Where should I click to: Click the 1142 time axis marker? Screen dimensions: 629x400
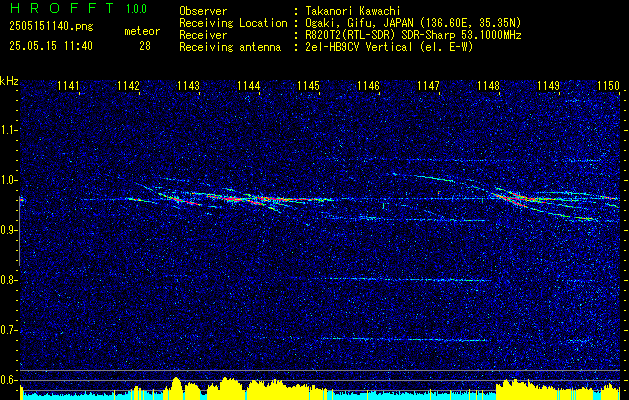tap(128, 85)
